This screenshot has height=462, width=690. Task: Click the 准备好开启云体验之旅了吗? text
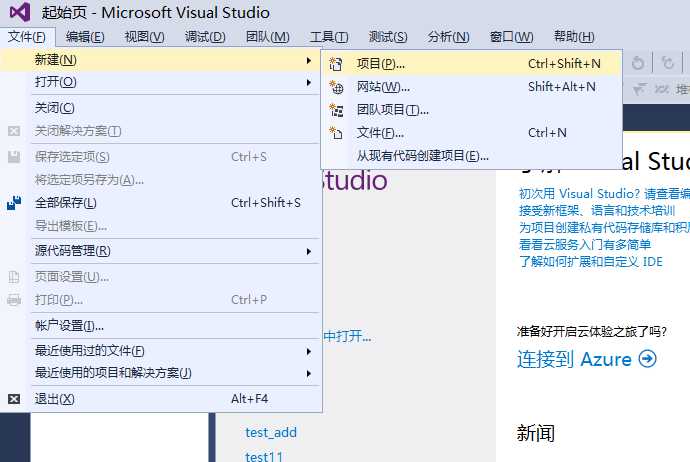pos(592,331)
